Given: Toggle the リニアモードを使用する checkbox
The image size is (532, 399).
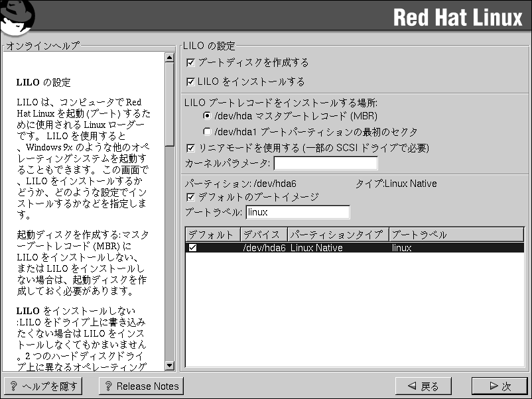Looking at the screenshot, I should click(191, 148).
